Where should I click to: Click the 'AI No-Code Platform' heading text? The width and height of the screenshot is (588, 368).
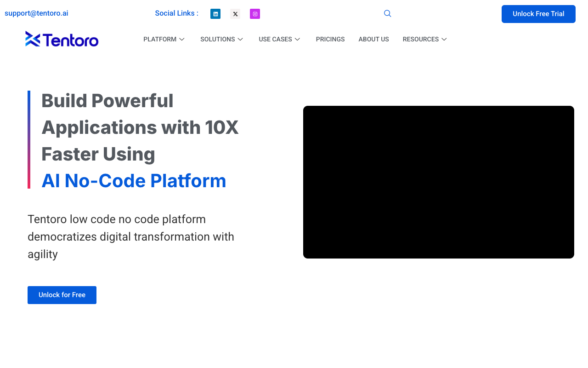pos(134,181)
